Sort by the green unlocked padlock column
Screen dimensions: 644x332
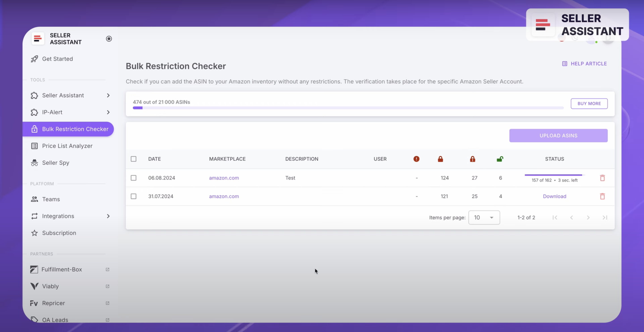point(500,159)
